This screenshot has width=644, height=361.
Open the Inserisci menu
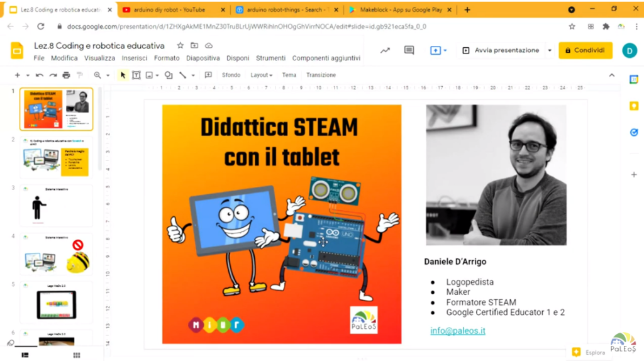tap(135, 58)
